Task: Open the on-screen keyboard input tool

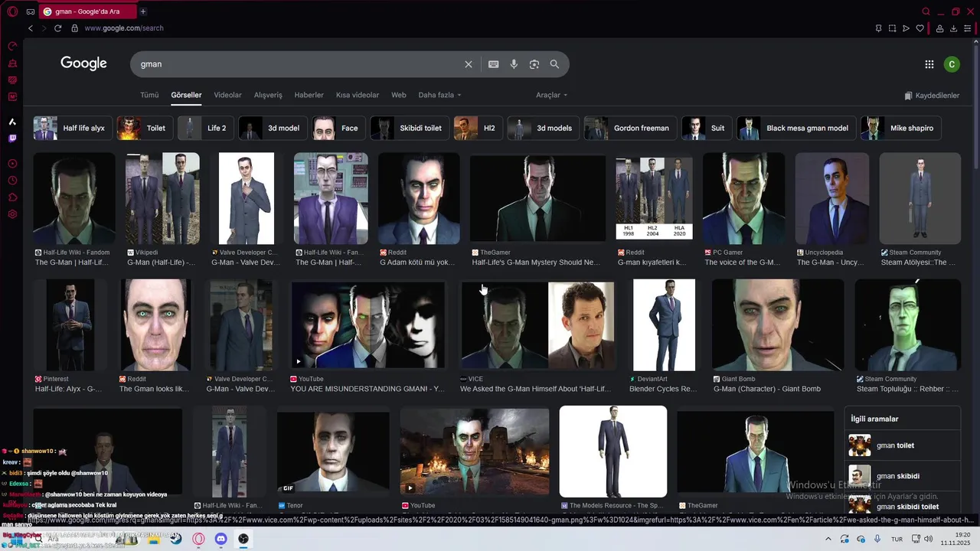Action: pos(493,64)
